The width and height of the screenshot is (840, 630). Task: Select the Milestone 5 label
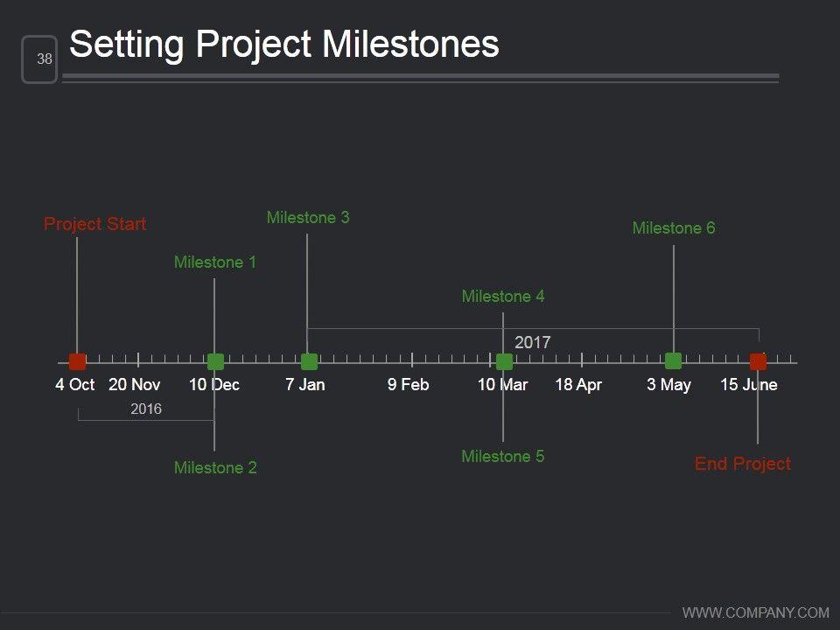503,456
